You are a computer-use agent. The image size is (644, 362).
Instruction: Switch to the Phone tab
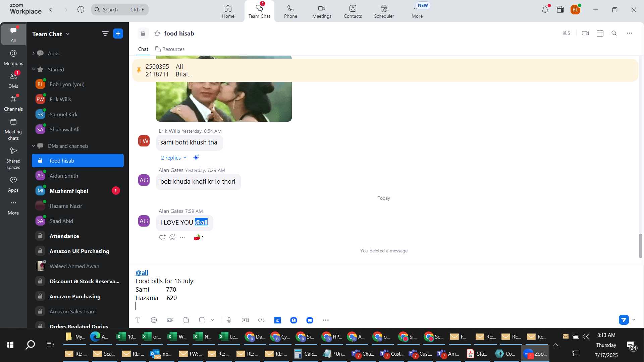(x=290, y=11)
